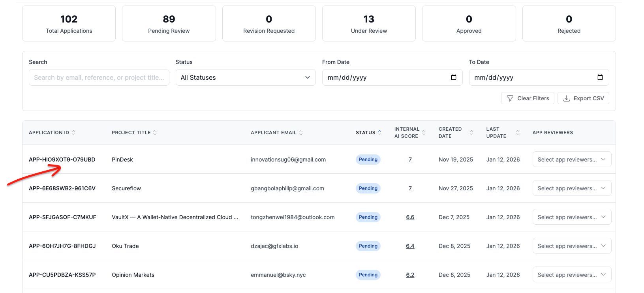Open the From Date calendar picker icon
This screenshot has width=644, height=293.
(454, 77)
